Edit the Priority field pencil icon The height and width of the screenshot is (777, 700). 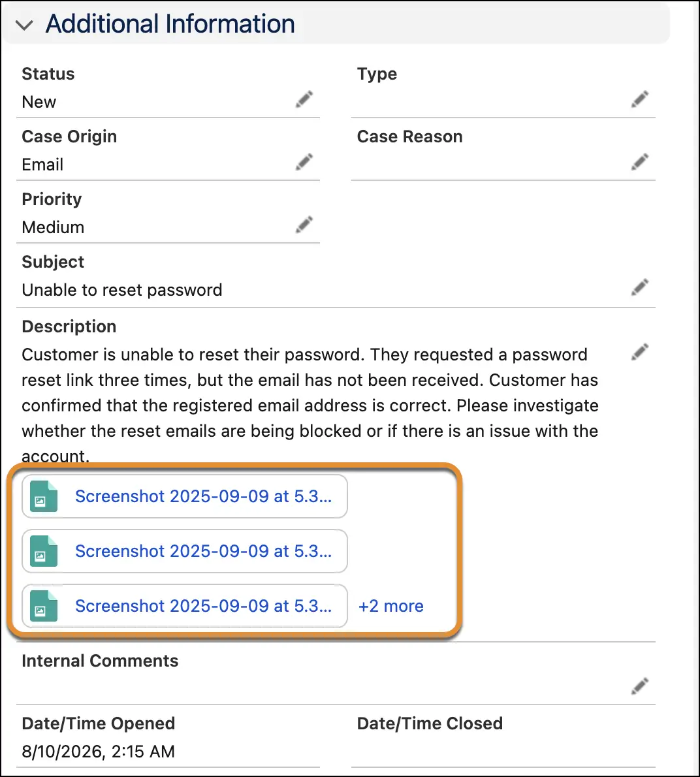tap(304, 225)
